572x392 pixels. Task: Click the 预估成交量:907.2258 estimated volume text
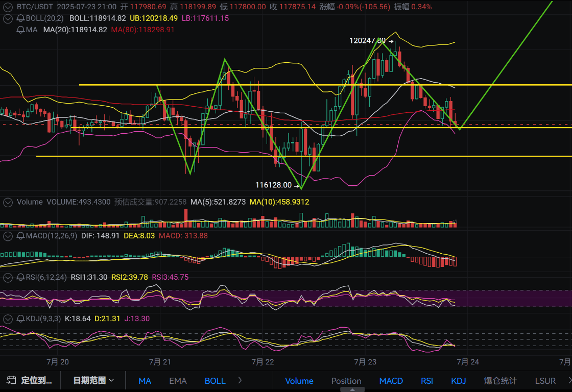coord(150,202)
